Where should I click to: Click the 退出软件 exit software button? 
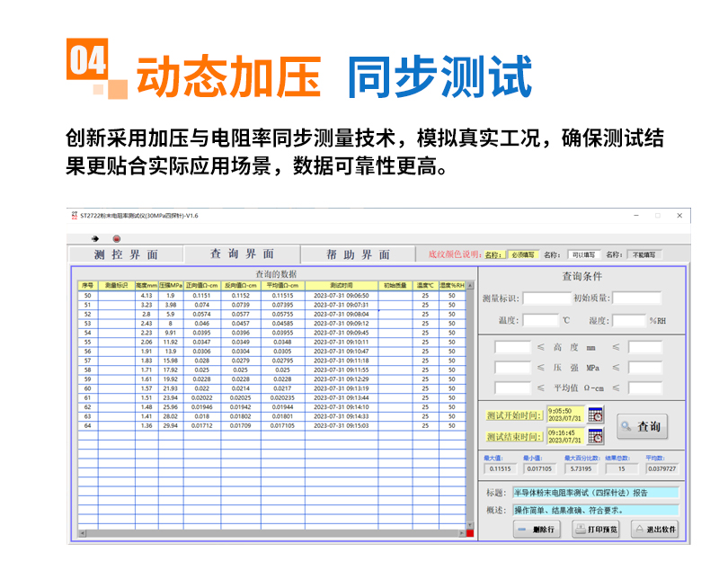tap(654, 530)
